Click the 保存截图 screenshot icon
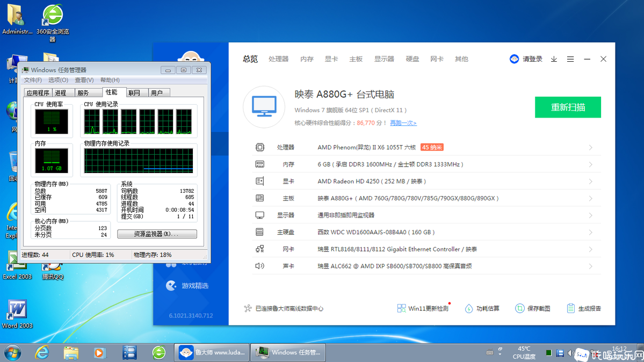This screenshot has height=362, width=644. (519, 308)
